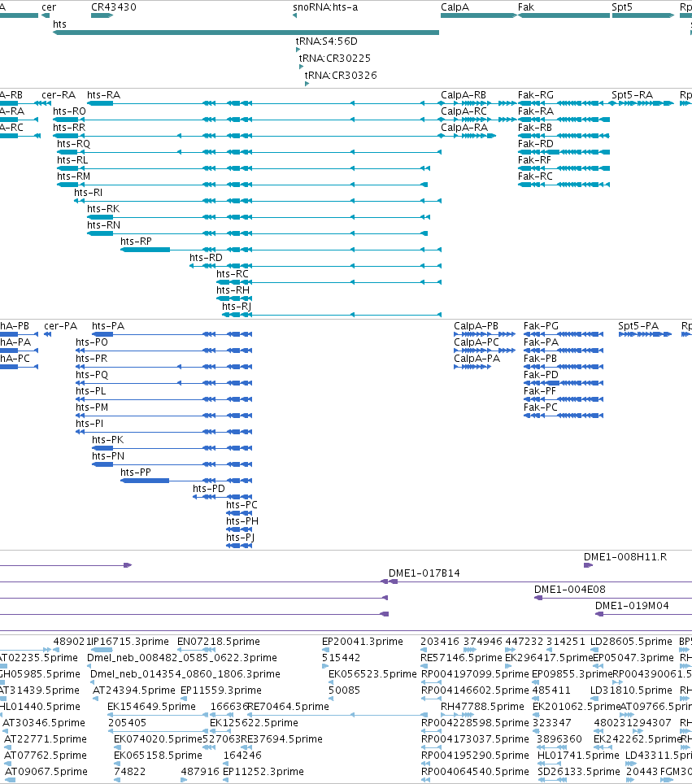692x784 pixels.
Task: Select the hts-RC transcript label
Action: point(233,274)
